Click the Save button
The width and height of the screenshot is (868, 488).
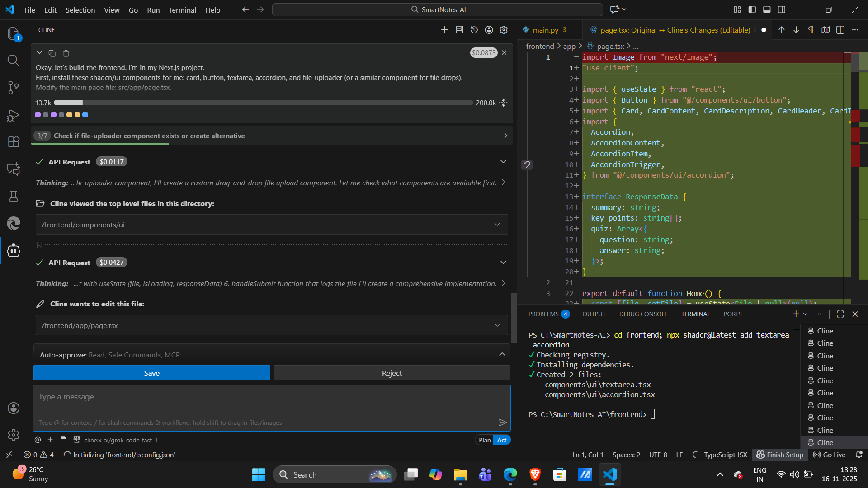click(151, 373)
